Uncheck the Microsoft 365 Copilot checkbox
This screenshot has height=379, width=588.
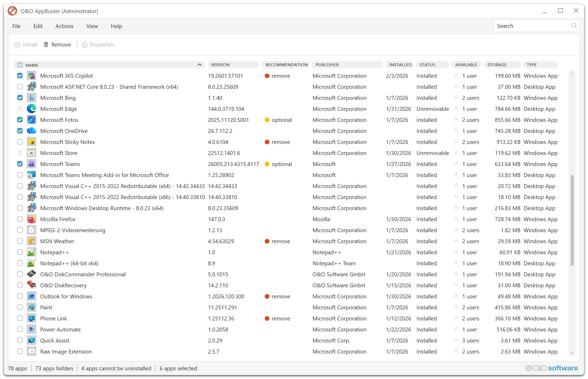[x=20, y=76]
